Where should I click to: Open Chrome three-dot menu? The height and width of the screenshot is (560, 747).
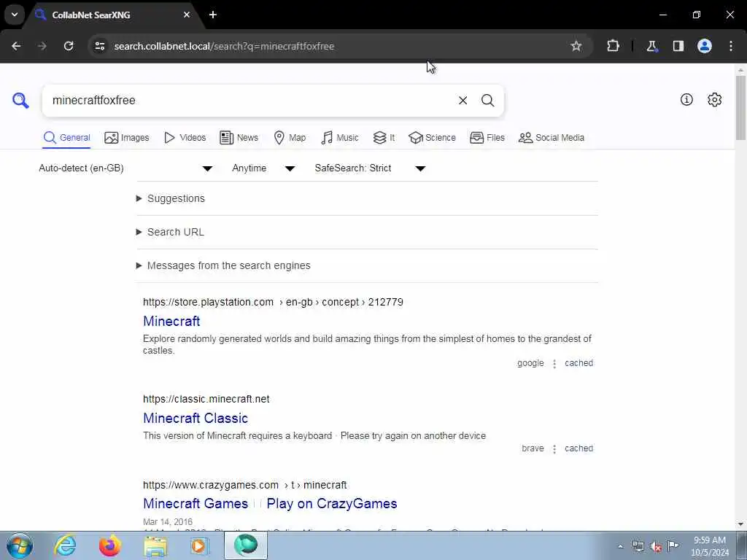(731, 46)
